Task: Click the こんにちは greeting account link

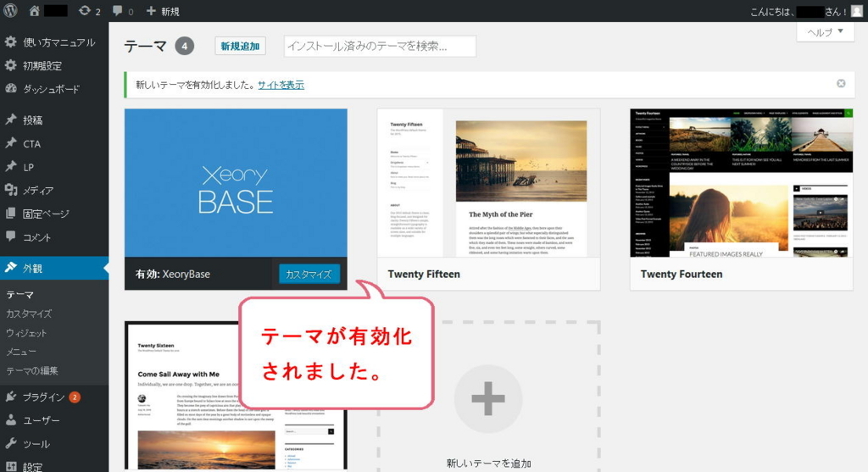Action: click(798, 12)
